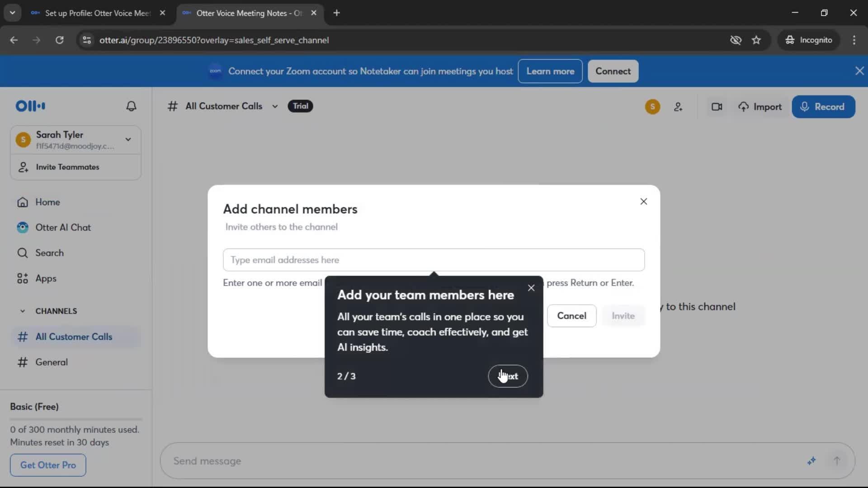Click the monthly minutes usage bar

76,419
